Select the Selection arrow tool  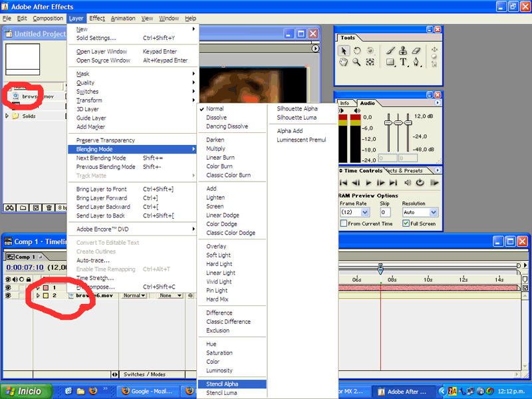343,51
